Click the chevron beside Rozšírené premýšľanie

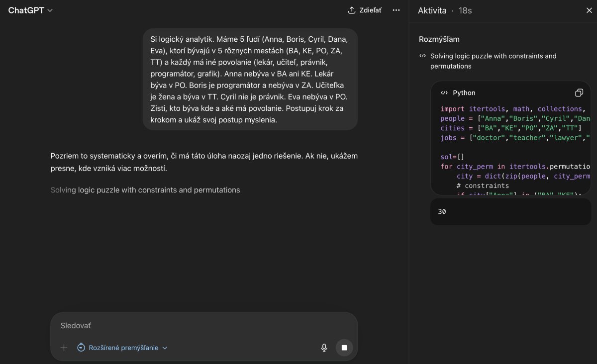click(x=165, y=348)
